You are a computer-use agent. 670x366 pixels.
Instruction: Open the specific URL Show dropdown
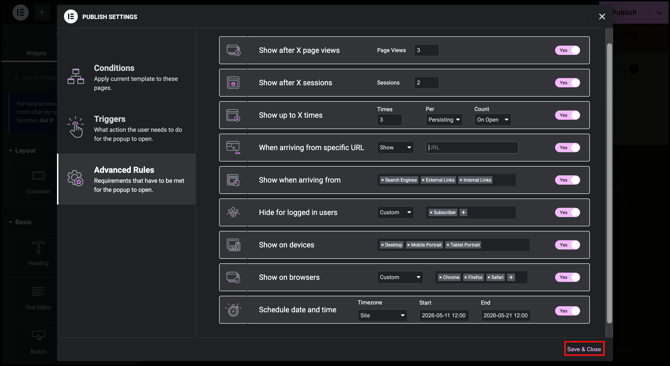395,148
